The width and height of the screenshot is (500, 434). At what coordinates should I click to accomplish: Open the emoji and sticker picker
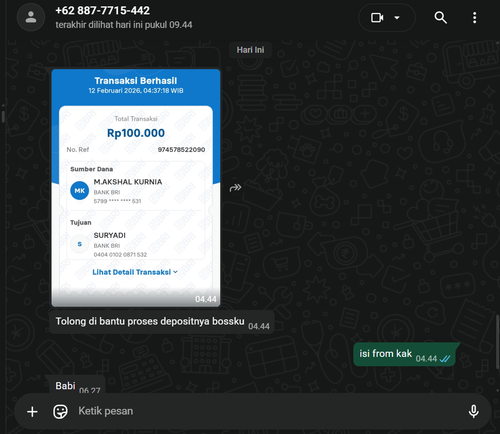coord(60,412)
